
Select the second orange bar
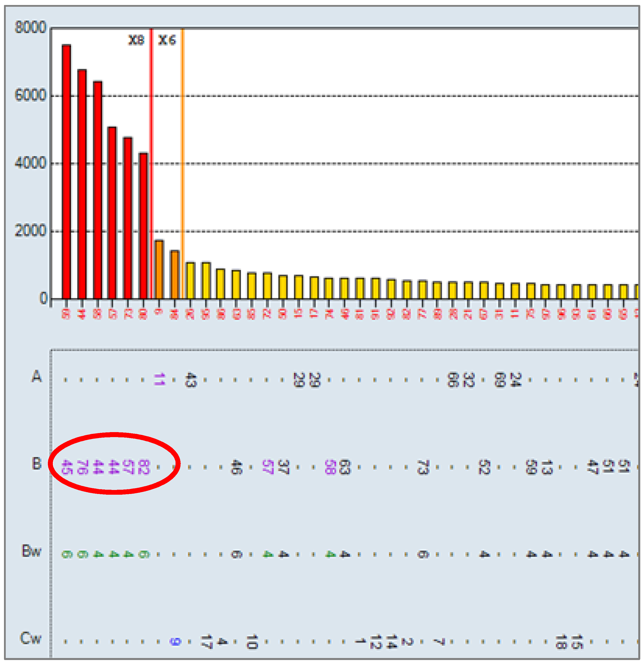coord(175,275)
